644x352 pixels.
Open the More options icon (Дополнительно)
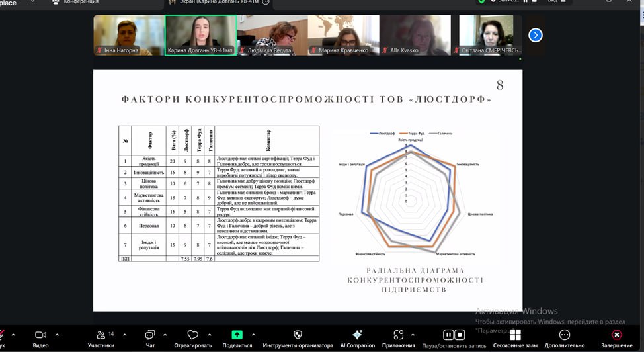pos(564,335)
